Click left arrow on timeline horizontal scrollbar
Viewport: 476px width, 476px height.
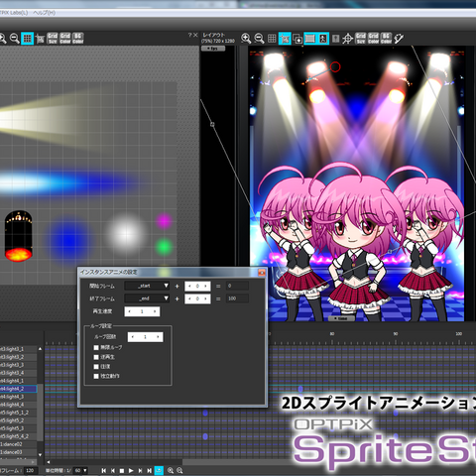click(49, 462)
